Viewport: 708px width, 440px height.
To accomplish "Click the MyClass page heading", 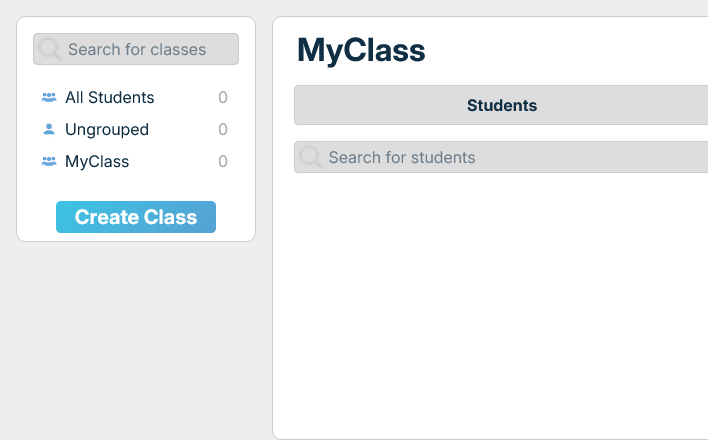I will tap(361, 50).
